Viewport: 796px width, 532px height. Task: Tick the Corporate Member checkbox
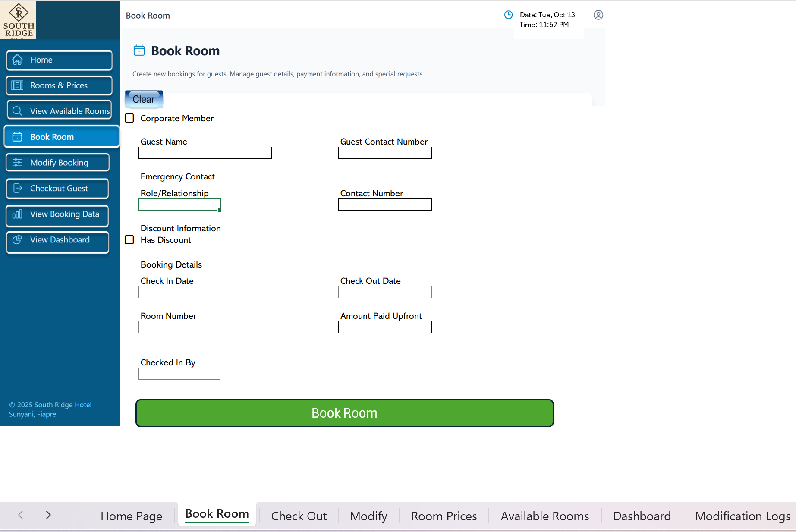tap(129, 118)
